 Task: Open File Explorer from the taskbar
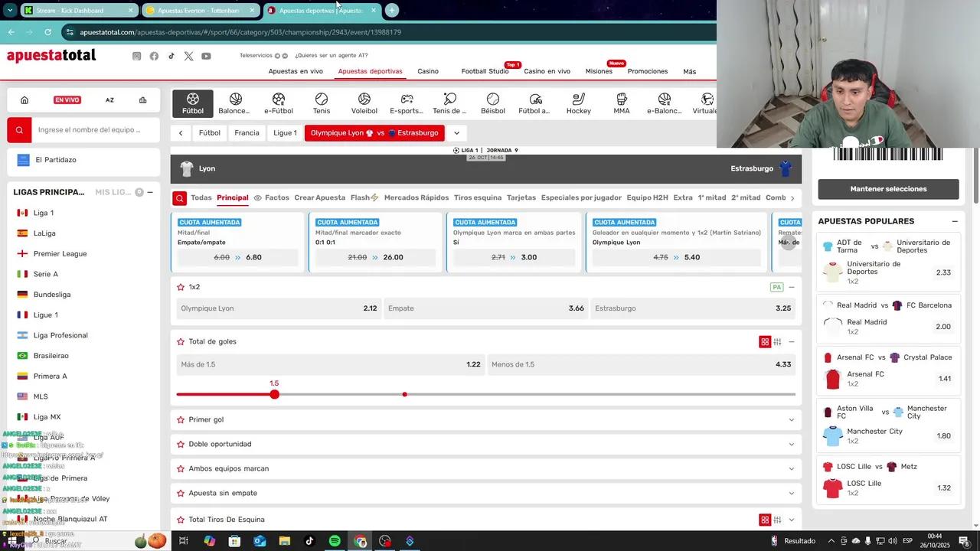tap(285, 541)
